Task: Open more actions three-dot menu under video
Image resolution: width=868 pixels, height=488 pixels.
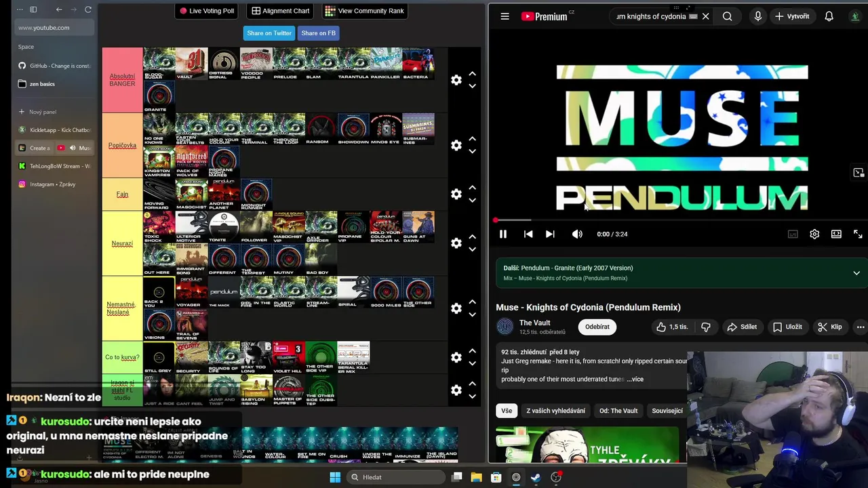Action: point(861,327)
